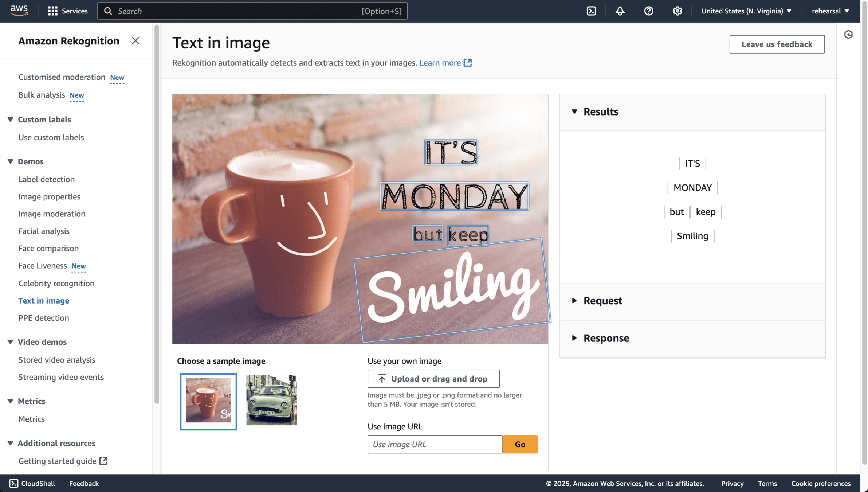868x492 pixels.
Task: Open PPE detection demo
Action: pyautogui.click(x=44, y=318)
